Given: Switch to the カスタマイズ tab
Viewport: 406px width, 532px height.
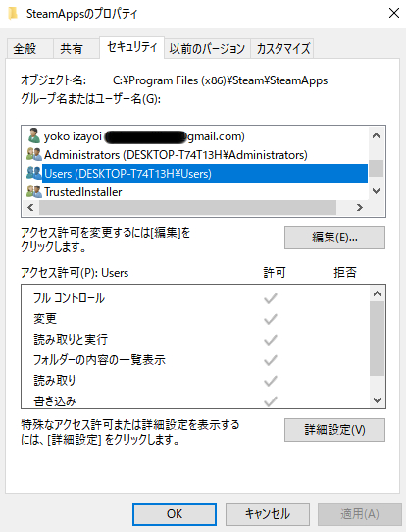Looking at the screenshot, I should click(282, 48).
